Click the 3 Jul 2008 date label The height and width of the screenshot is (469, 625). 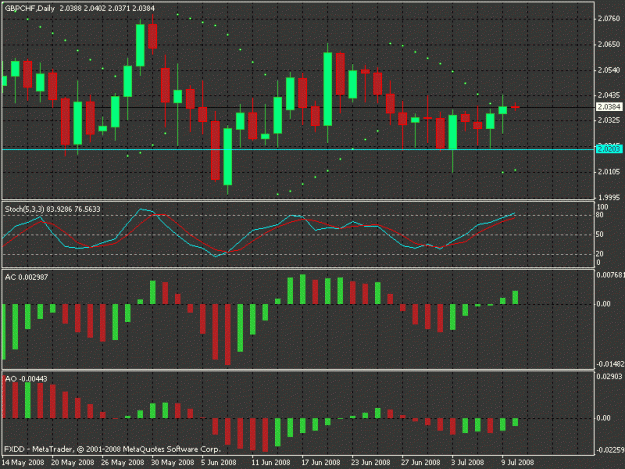click(468, 463)
